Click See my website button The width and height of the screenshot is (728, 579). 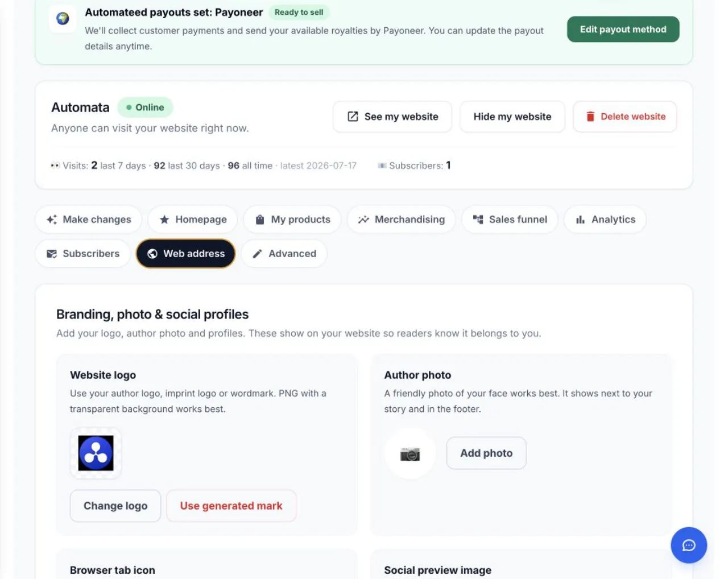(x=392, y=117)
